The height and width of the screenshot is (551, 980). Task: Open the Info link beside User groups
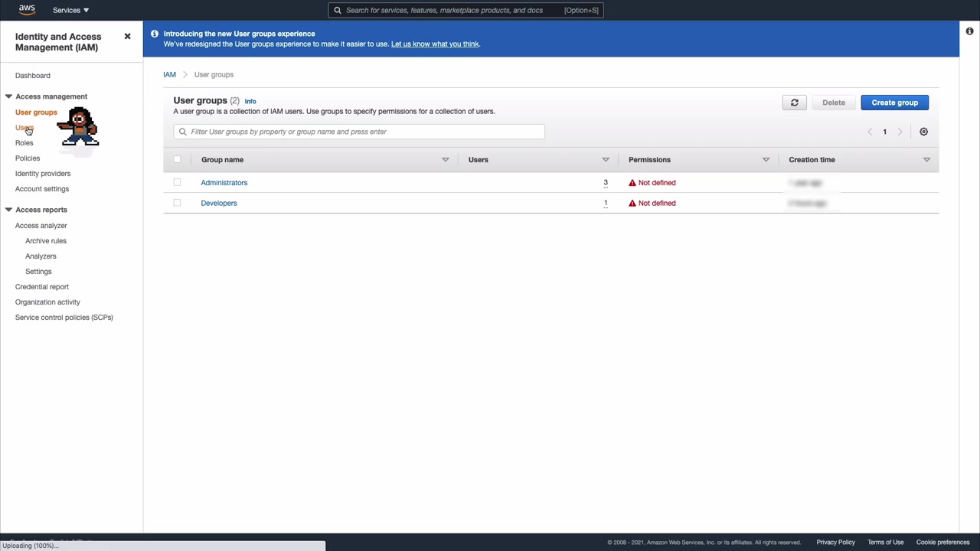[250, 101]
